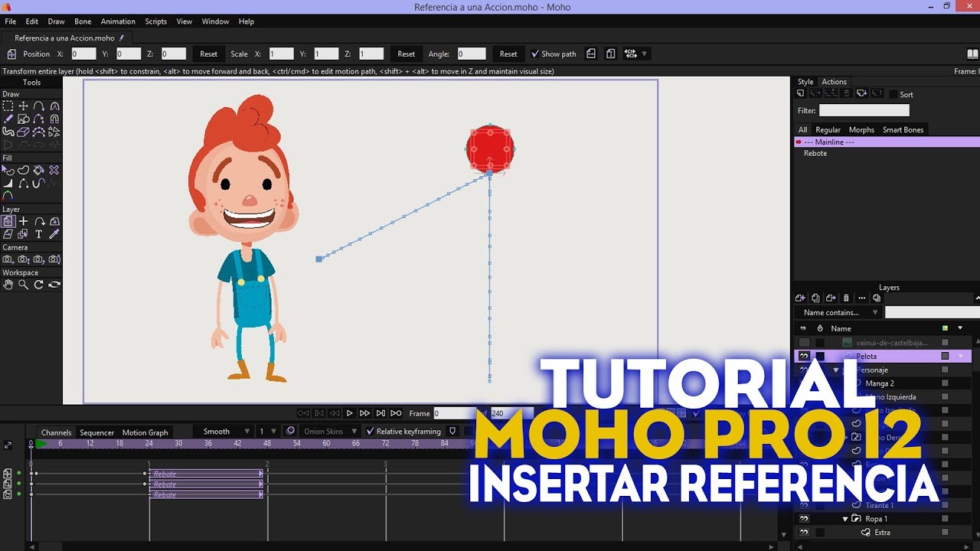
Task: Open the Scripts menu
Action: [156, 21]
